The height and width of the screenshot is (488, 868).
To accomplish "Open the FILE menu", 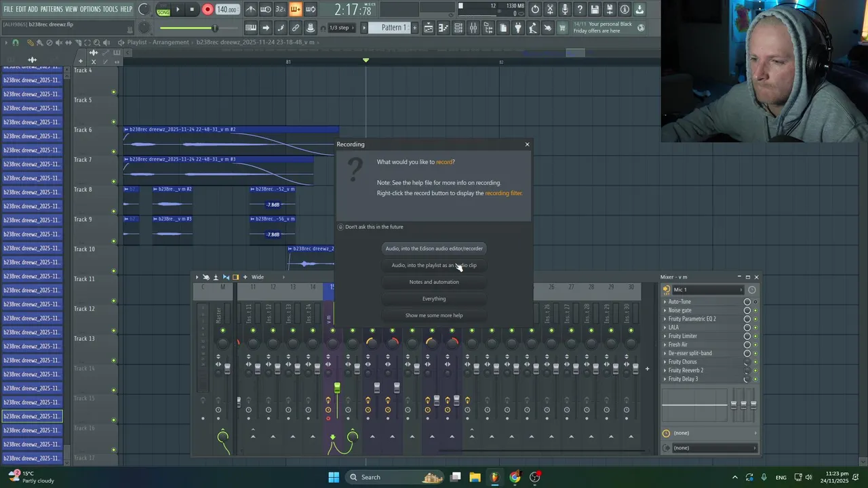I will [x=8, y=9].
